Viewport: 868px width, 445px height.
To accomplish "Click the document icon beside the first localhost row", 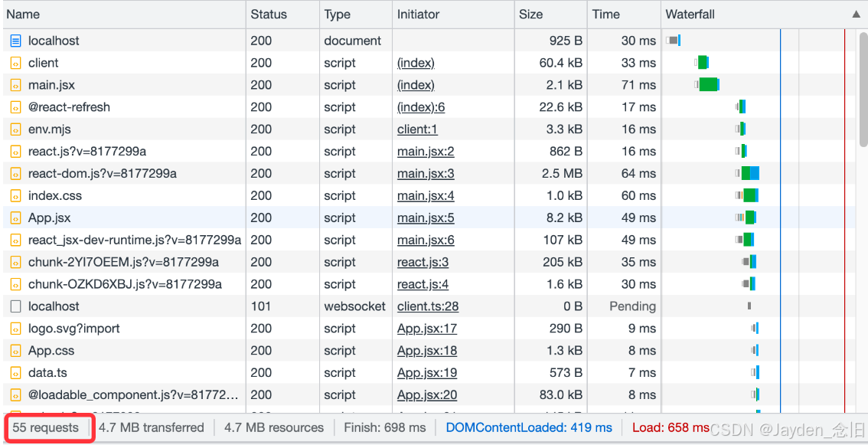I will click(x=16, y=41).
